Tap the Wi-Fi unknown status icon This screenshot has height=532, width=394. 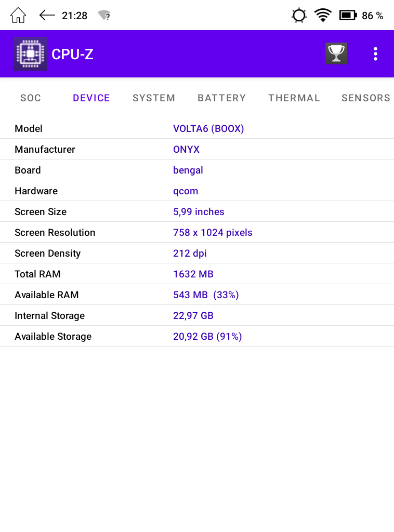point(104,15)
